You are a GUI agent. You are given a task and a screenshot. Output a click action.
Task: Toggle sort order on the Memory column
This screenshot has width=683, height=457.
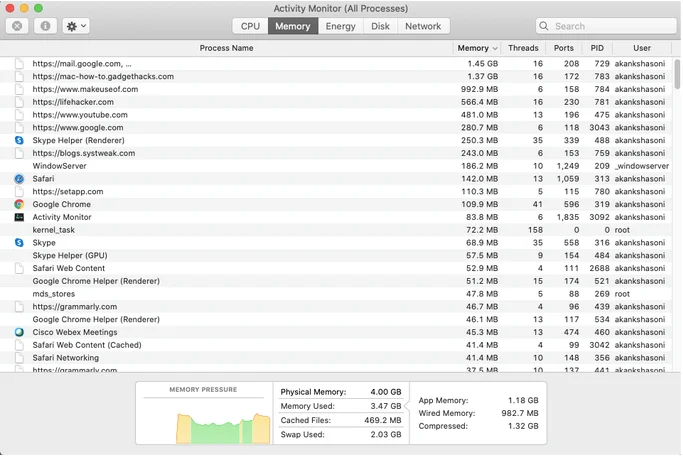pos(475,48)
